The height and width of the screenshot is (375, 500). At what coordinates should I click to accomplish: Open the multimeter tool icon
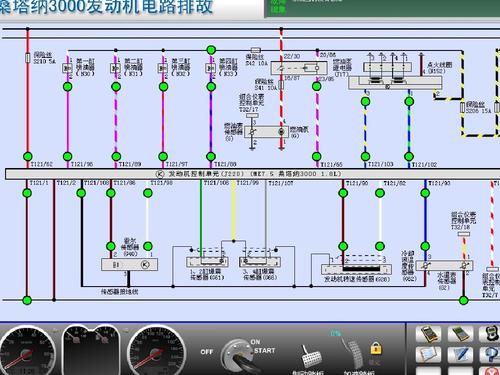pyautogui.click(x=428, y=334)
